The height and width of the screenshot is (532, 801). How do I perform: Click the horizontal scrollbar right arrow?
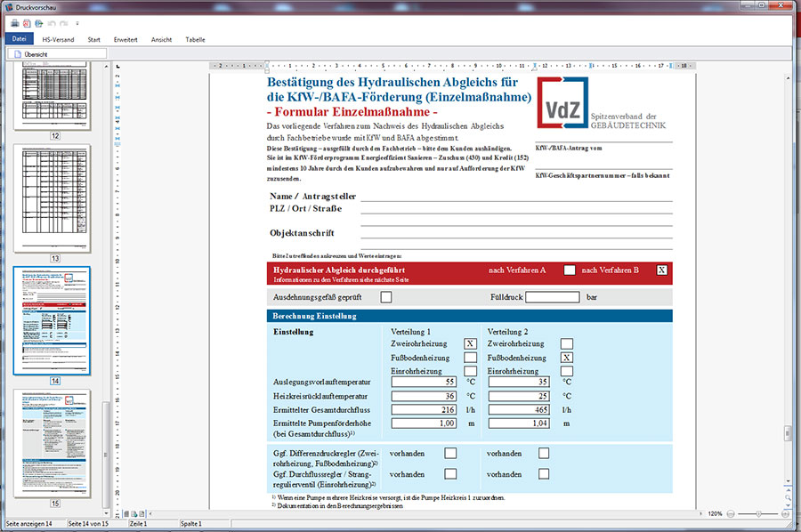tap(701, 514)
